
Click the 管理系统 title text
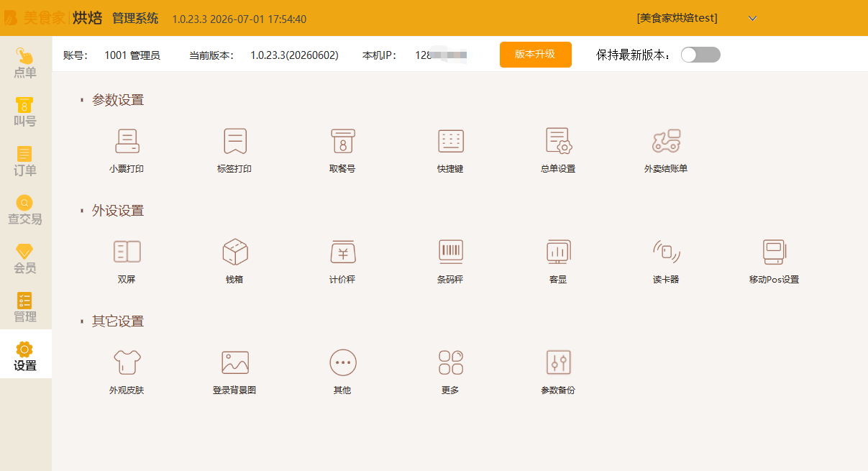135,19
